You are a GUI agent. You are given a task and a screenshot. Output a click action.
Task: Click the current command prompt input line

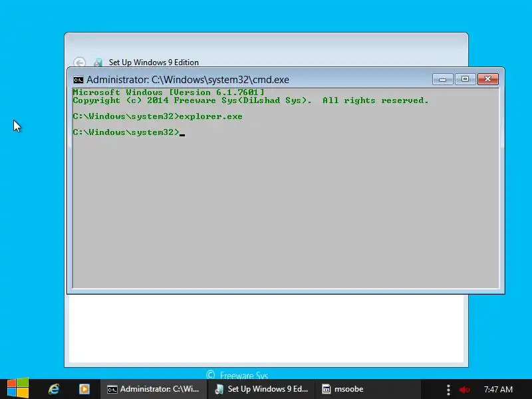(x=129, y=132)
